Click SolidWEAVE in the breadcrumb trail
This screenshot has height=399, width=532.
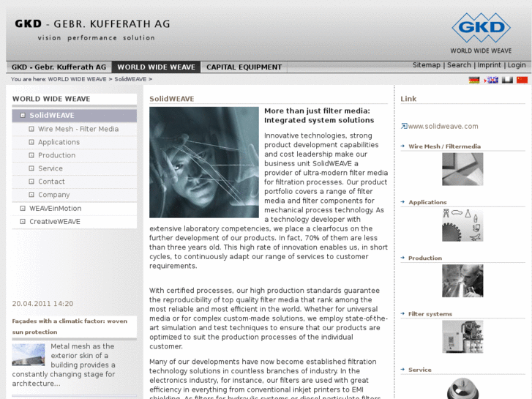(130, 79)
